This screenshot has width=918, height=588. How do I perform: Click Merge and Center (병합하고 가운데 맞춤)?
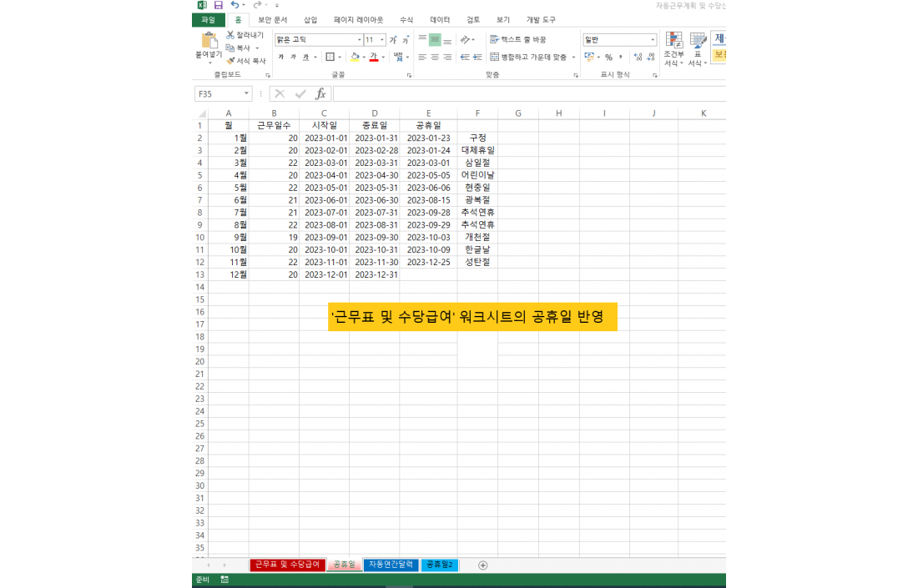(532, 57)
